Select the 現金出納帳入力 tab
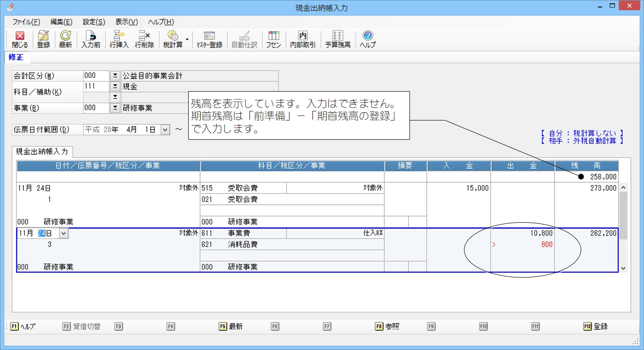The image size is (644, 350). click(42, 151)
